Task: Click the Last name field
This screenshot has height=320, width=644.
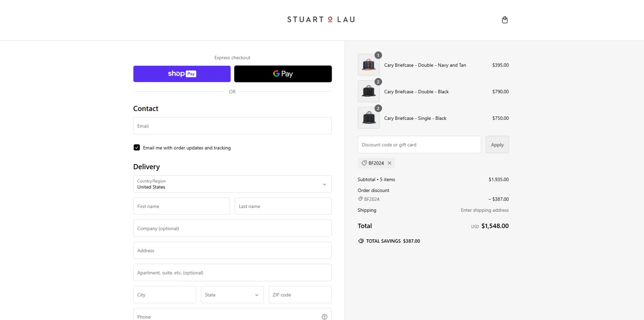Action: tap(283, 206)
